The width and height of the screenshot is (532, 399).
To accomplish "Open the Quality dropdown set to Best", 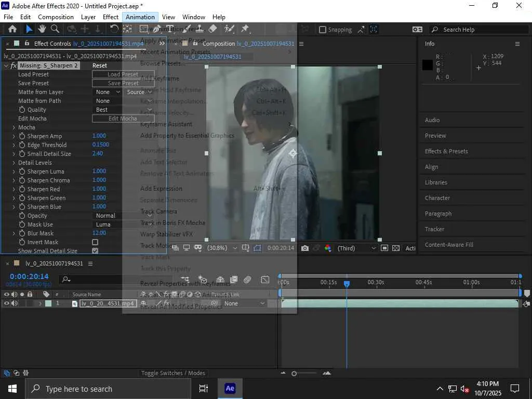I will (x=107, y=110).
